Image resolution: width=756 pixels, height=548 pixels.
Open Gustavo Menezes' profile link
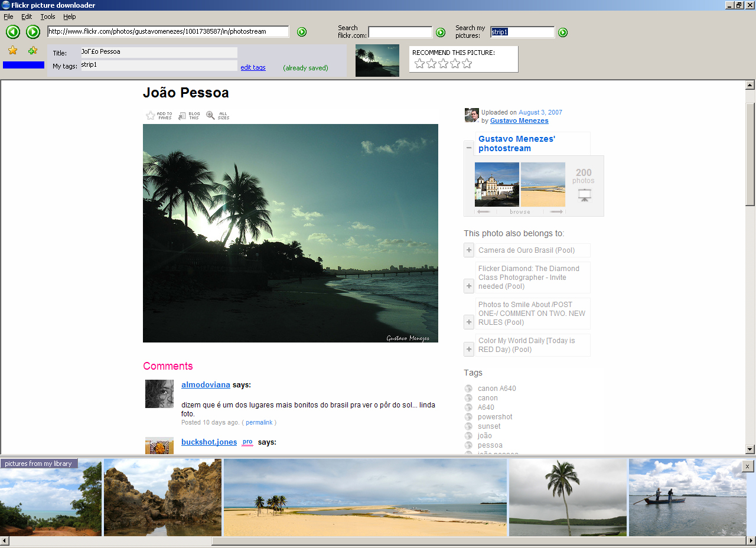coord(519,120)
